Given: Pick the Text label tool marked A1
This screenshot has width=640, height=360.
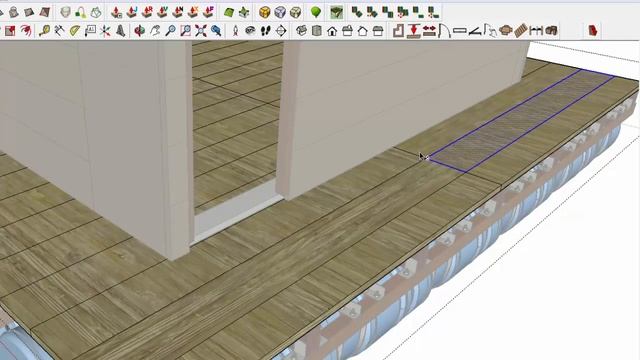Looking at the screenshot, I should click(90, 31).
